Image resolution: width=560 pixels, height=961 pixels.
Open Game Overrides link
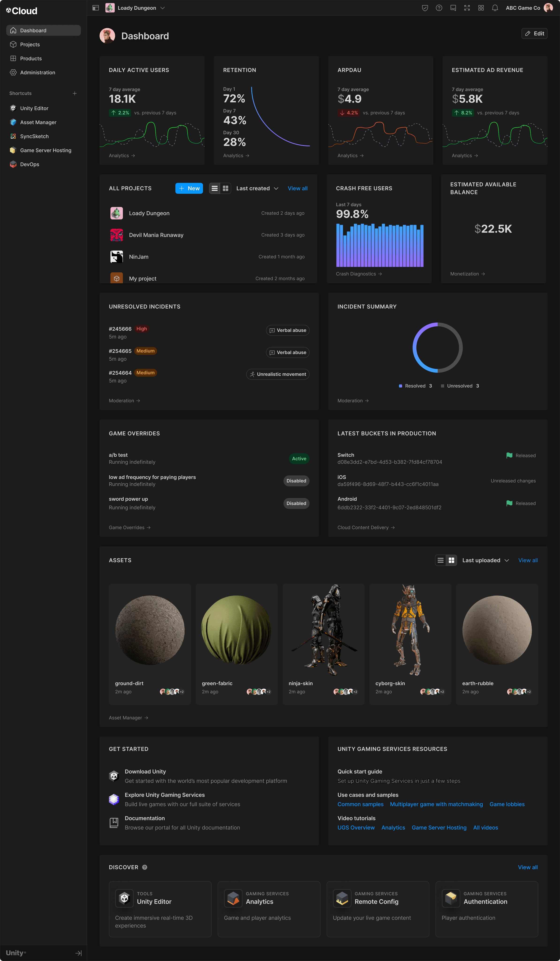click(x=130, y=527)
